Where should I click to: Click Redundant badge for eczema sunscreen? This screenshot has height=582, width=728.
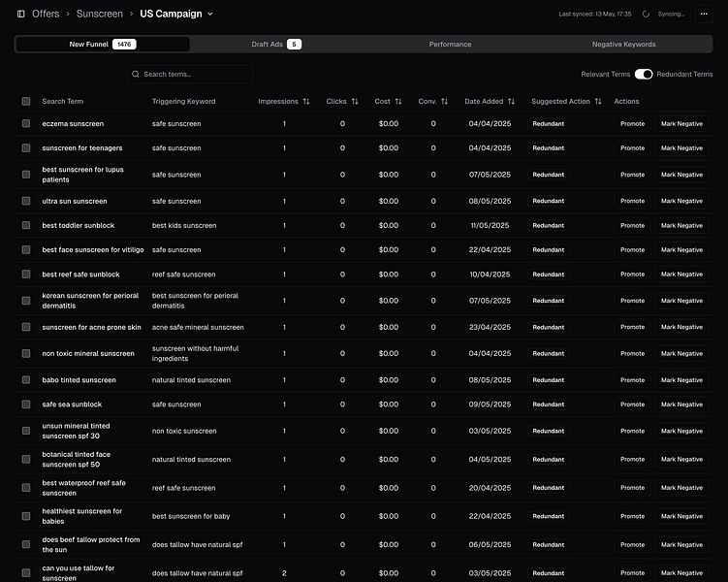pyautogui.click(x=549, y=123)
